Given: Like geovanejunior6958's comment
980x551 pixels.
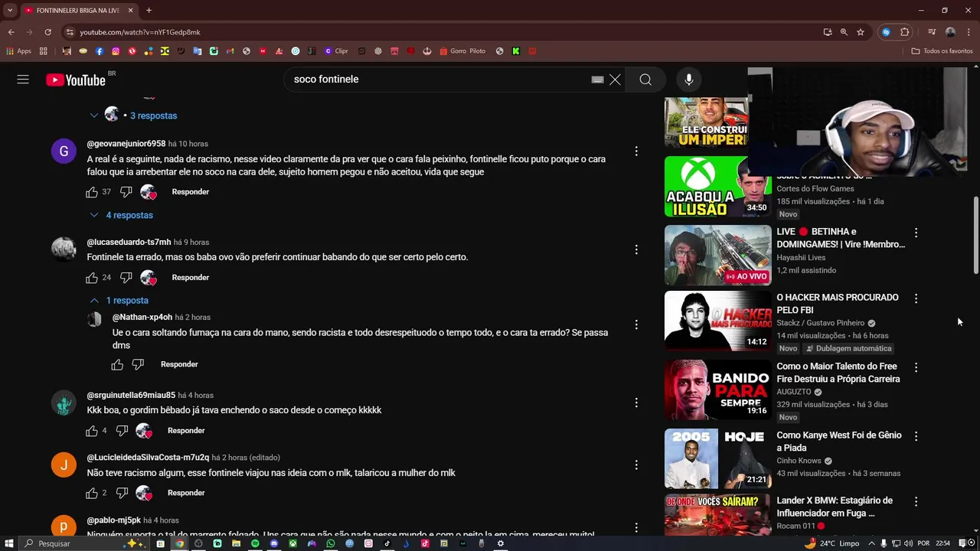Looking at the screenshot, I should click(92, 192).
